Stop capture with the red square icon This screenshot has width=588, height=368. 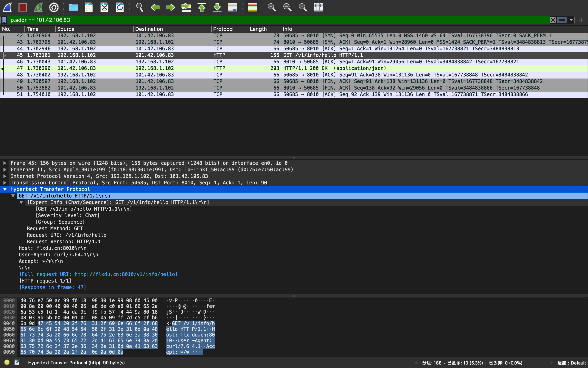coord(23,7)
